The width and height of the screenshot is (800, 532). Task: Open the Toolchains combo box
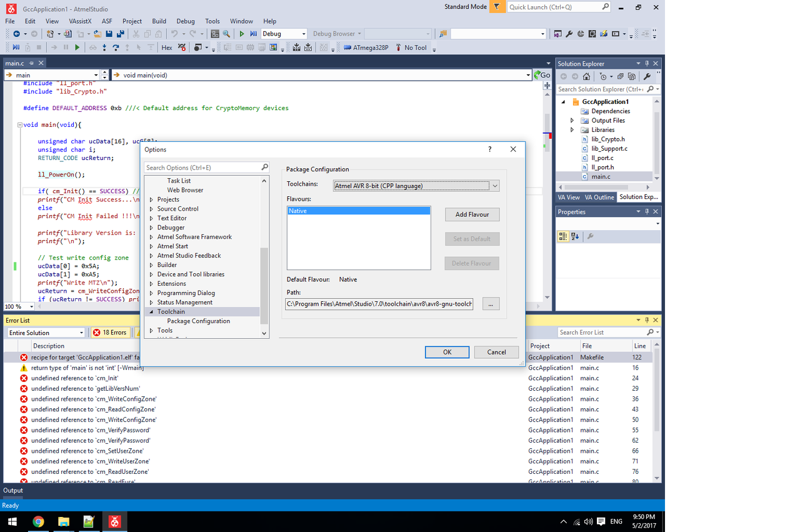[x=416, y=186]
